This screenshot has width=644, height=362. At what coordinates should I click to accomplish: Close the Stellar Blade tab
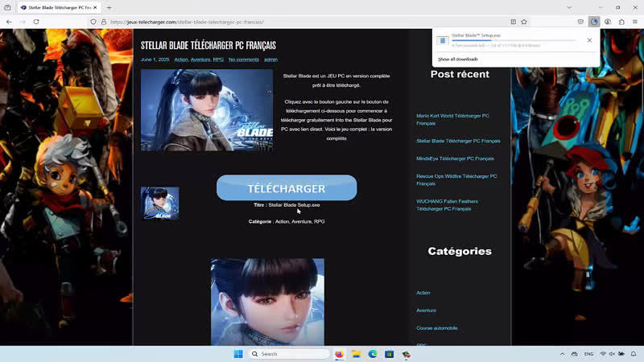point(95,7)
